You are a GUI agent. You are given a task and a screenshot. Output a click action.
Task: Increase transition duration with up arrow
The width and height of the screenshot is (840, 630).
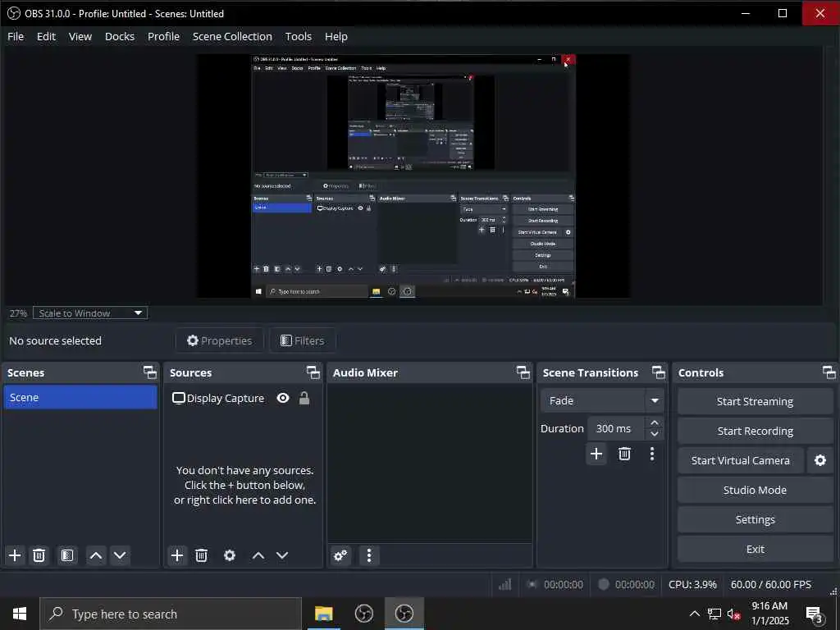[654, 422]
